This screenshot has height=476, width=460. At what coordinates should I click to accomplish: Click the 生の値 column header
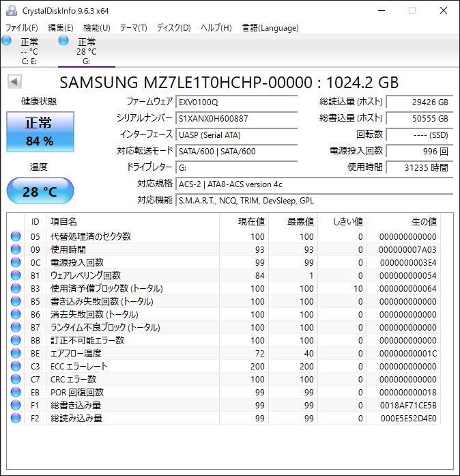pos(403,221)
